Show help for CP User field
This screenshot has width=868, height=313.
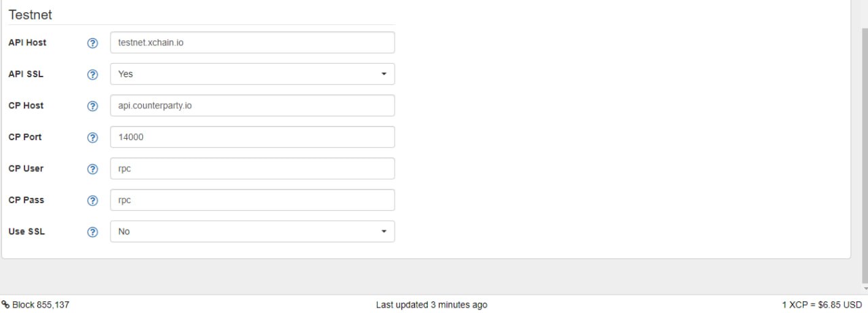point(93,169)
